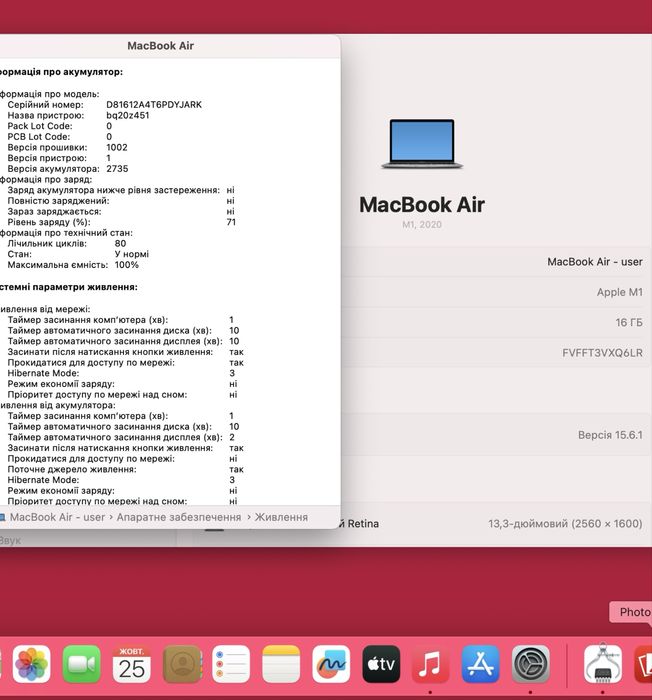652x700 pixels.
Task: Click maximum capacity value 100%
Action: pyautogui.click(x=127, y=265)
